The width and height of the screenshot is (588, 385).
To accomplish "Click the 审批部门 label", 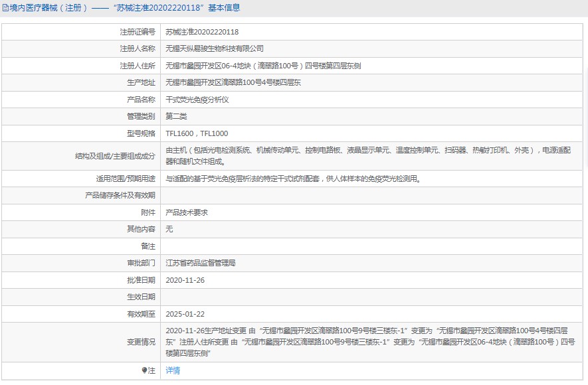I will pyautogui.click(x=141, y=264).
